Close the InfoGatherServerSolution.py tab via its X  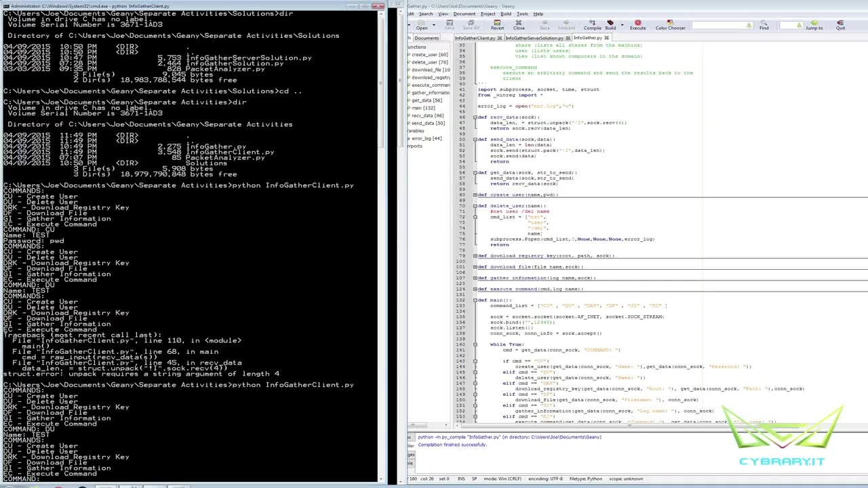click(568, 38)
